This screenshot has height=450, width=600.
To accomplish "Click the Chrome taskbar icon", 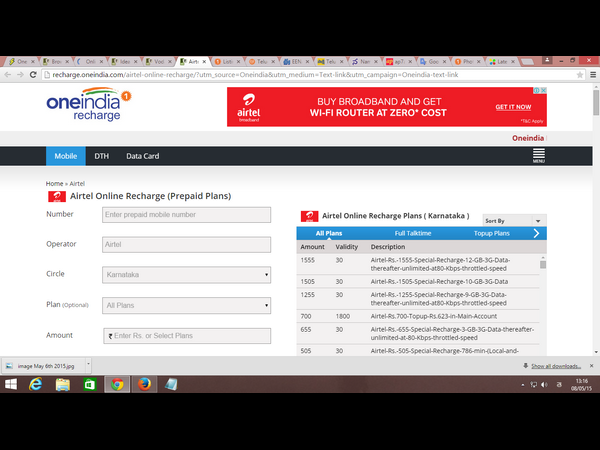I will click(117, 384).
